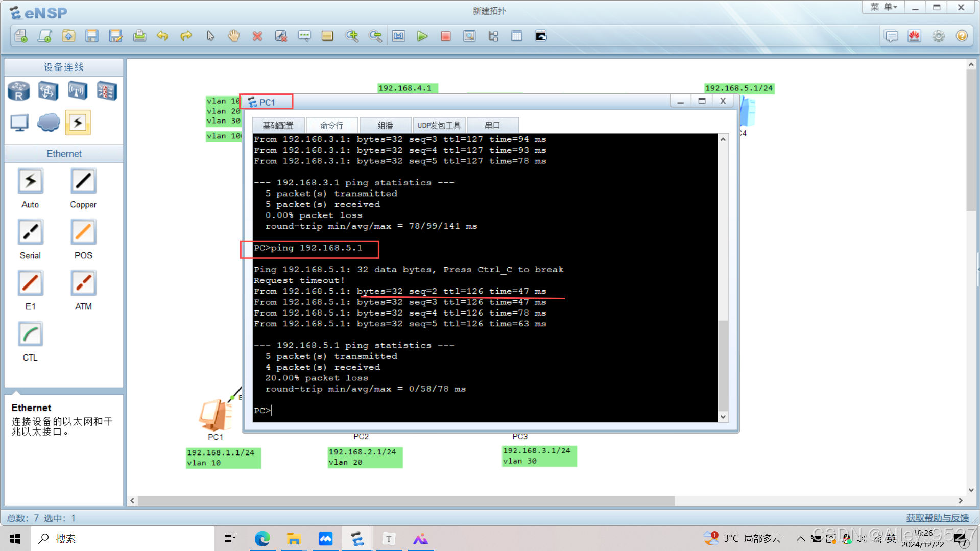980x551 pixels.
Task: Select the PC terminal device category
Action: [19, 123]
